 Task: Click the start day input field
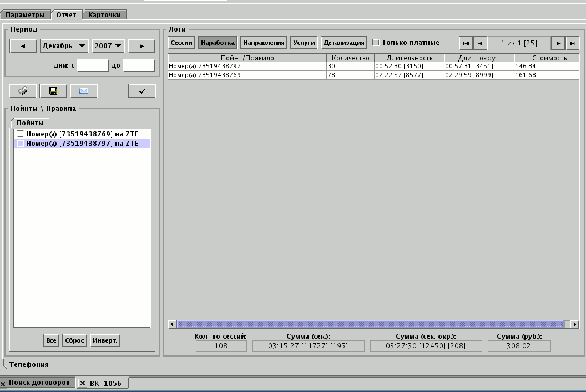(93, 65)
